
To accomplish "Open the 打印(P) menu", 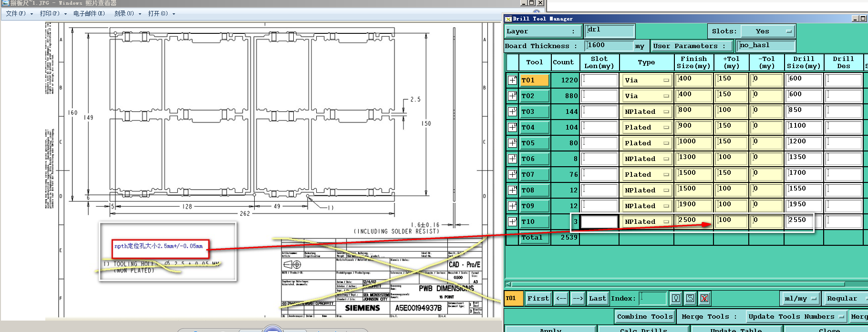I will point(53,14).
